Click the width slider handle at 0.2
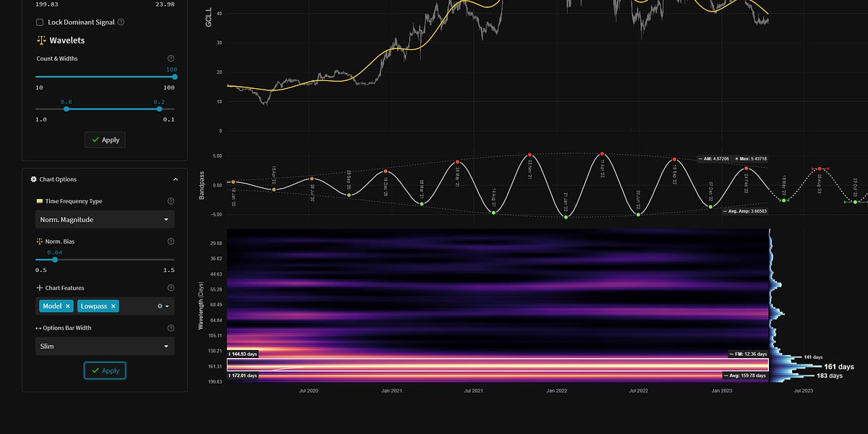The image size is (868, 434). [x=159, y=109]
